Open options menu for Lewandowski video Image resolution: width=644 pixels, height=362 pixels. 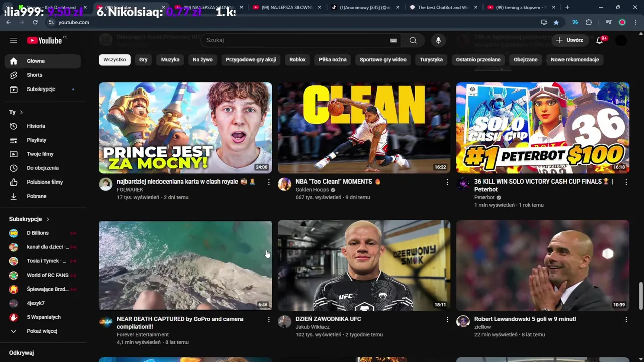coord(626,319)
